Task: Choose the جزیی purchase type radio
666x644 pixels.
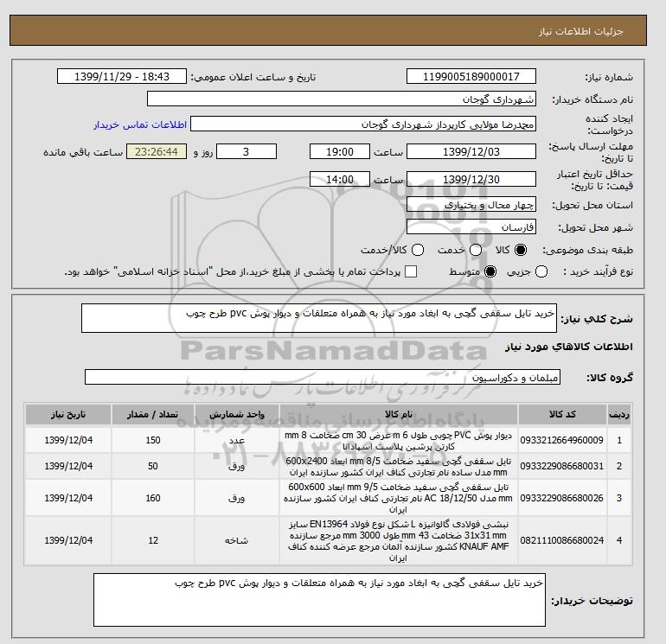Action: click(541, 271)
